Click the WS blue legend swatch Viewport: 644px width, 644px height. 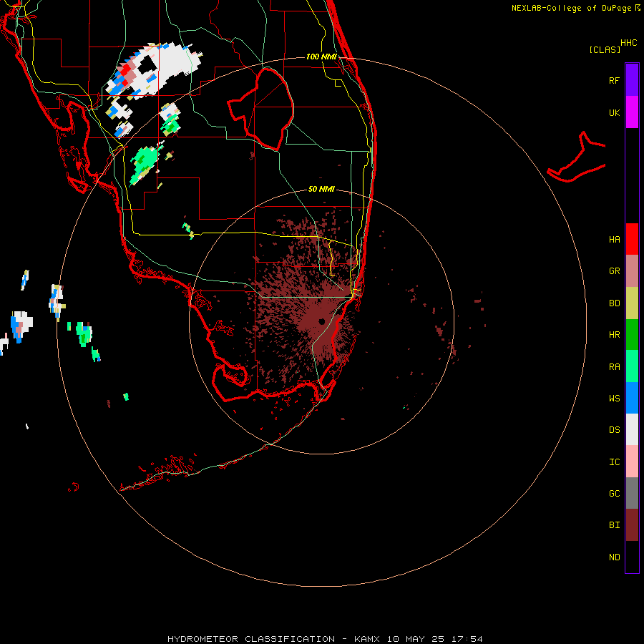(x=632, y=398)
